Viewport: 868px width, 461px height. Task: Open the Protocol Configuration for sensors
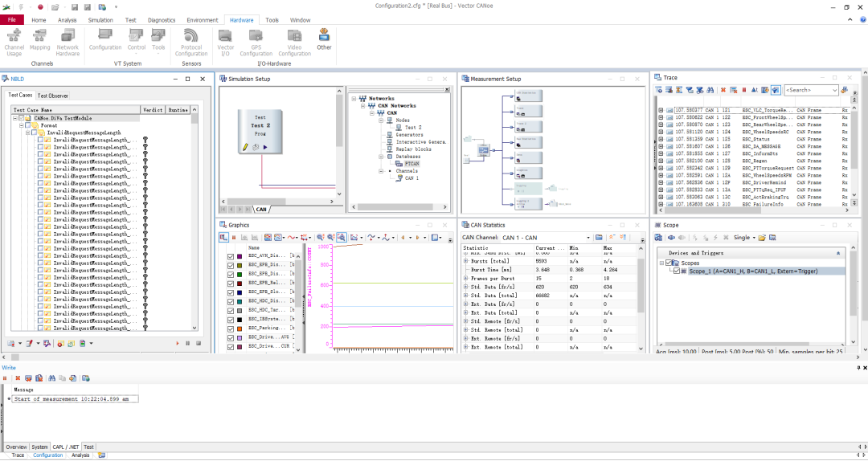pyautogui.click(x=191, y=43)
